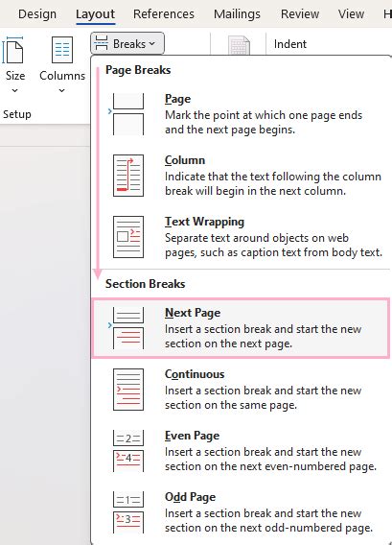392x545 pixels.
Task: Click the Columns label in ribbon
Action: coord(62,76)
